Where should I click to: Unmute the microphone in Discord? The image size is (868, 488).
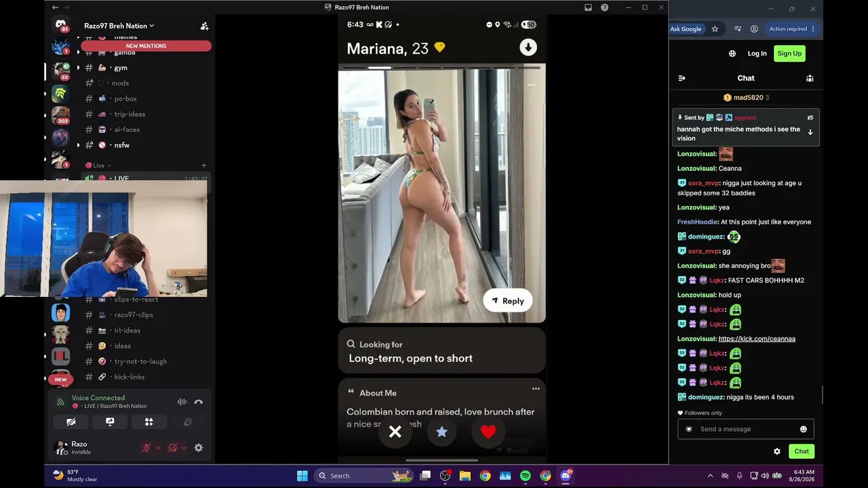[x=146, y=448]
